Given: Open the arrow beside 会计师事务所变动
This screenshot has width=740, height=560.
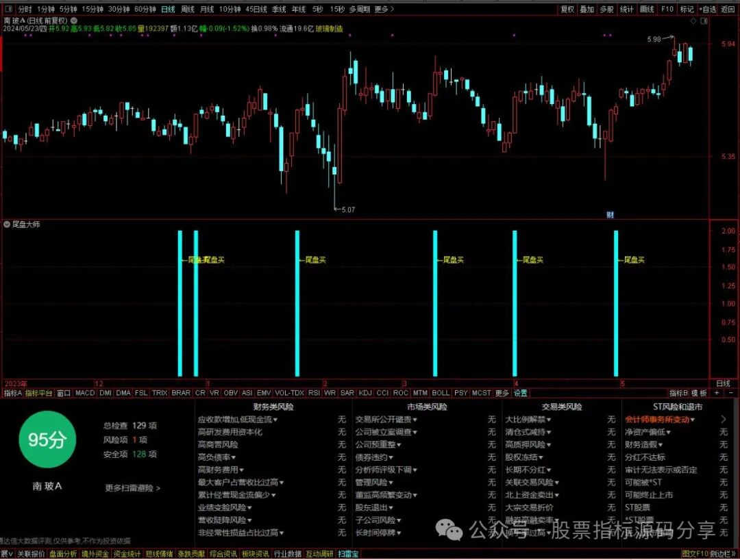Looking at the screenshot, I should click(724, 418).
